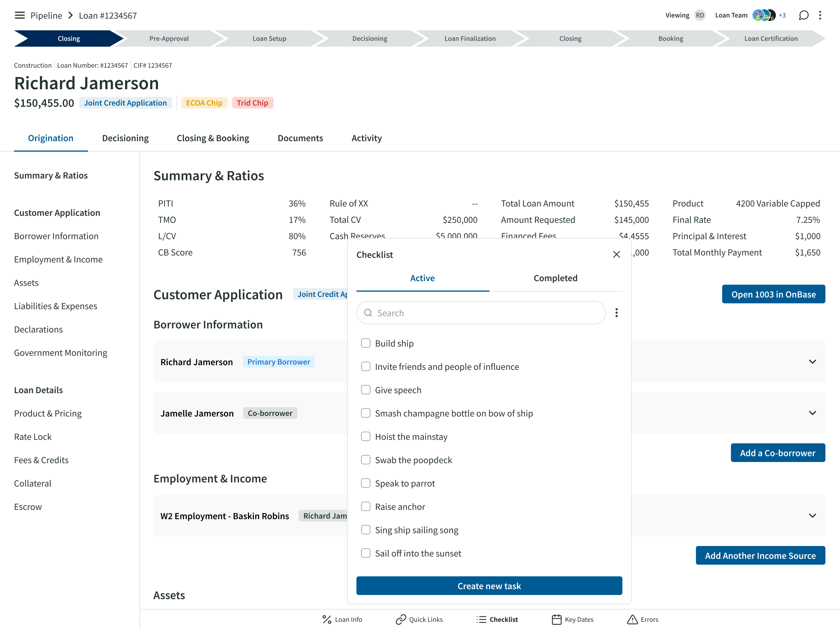Click Open 1003 in OnBase
This screenshot has width=840, height=630.
773,294
